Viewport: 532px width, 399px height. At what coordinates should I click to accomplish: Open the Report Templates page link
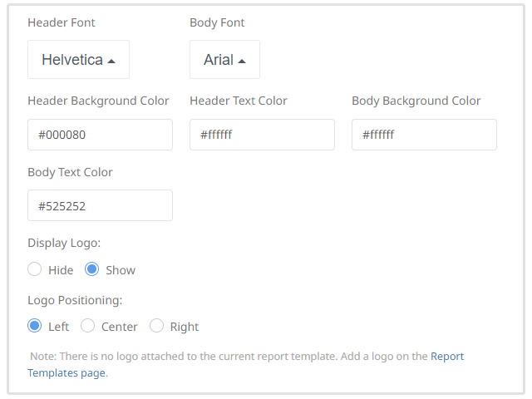coord(446,356)
